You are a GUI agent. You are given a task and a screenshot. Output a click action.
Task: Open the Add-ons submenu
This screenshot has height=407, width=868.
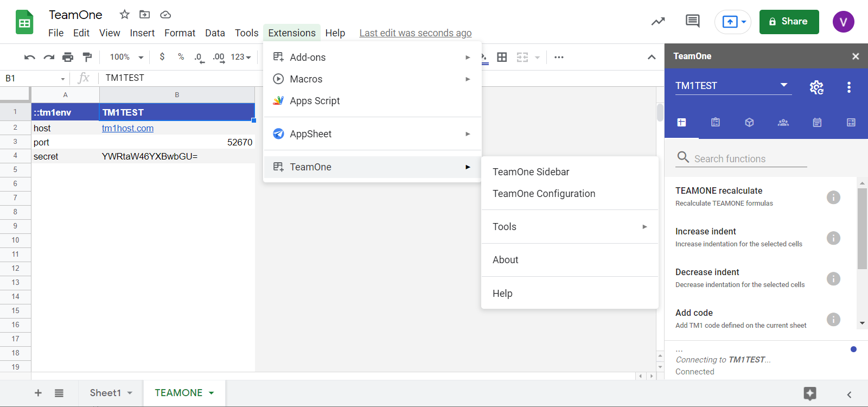click(x=372, y=57)
